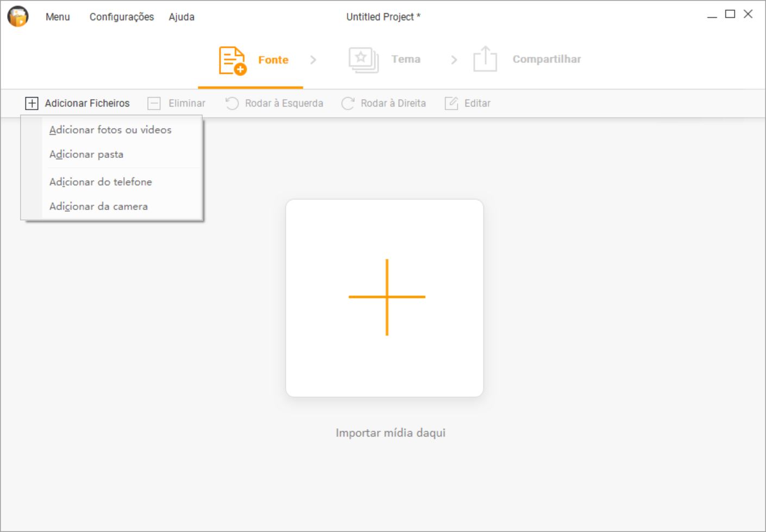Switch to the Tema step tab

coord(406,59)
